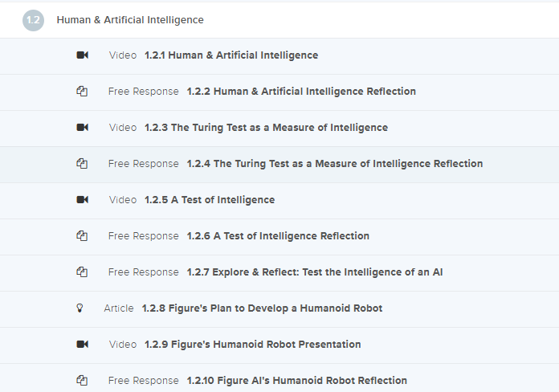Click video icon beside Turing Test lesson
Screen dimensions: 559x392
83,128
